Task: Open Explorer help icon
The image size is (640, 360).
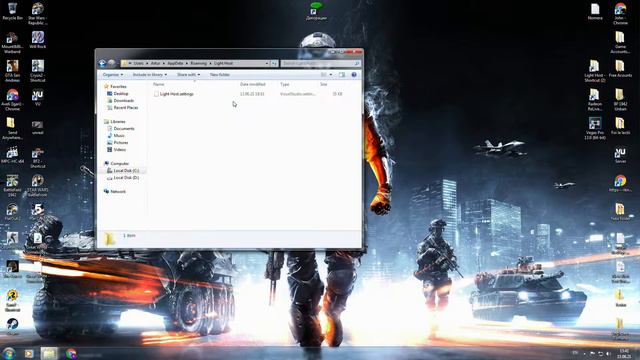Action: (354, 75)
